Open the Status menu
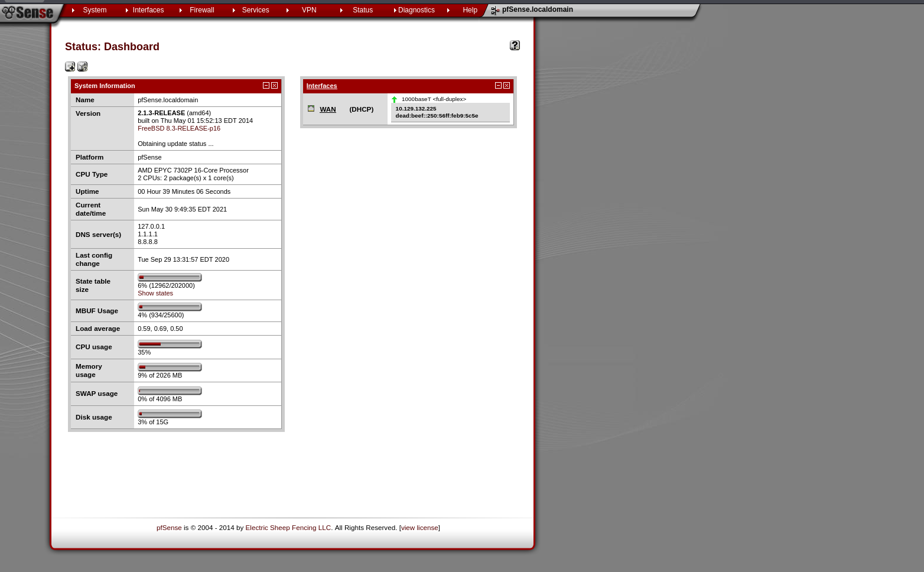924x572 pixels. coord(363,10)
